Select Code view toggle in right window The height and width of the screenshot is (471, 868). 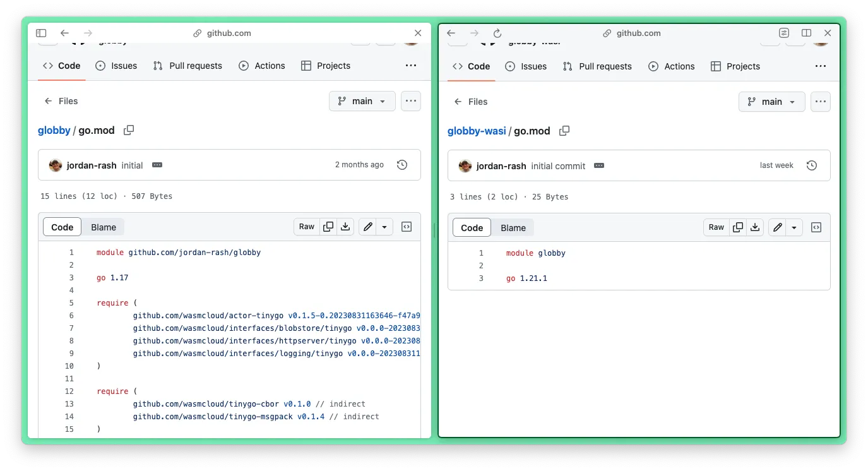(x=472, y=227)
